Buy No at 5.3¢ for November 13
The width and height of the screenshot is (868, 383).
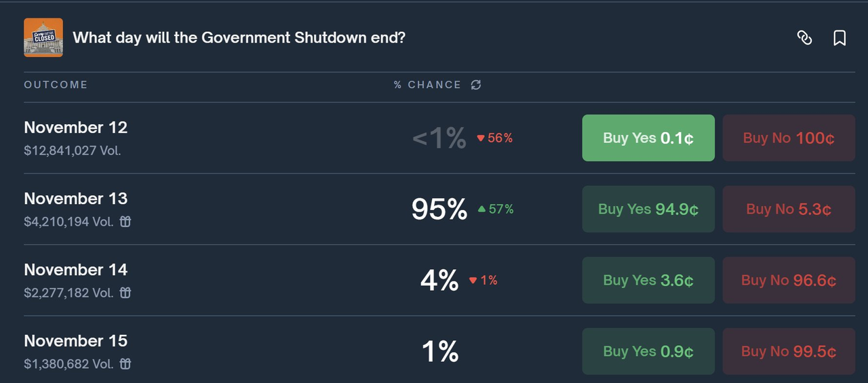(x=789, y=209)
